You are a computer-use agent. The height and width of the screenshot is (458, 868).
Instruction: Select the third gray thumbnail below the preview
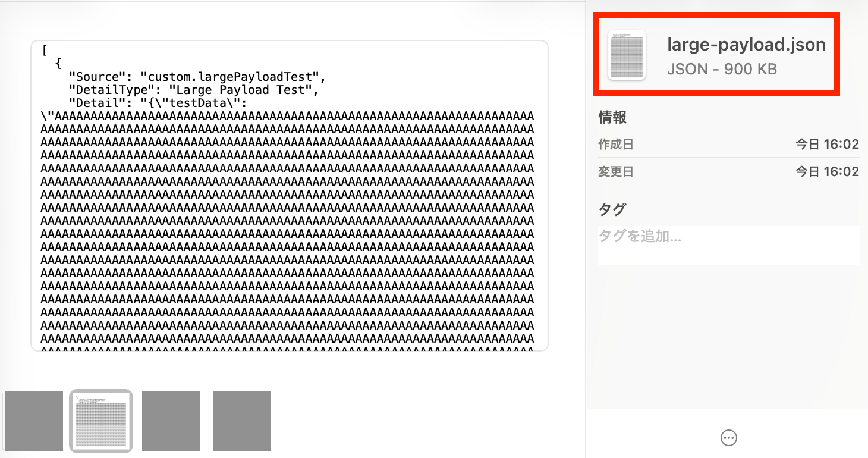[171, 420]
